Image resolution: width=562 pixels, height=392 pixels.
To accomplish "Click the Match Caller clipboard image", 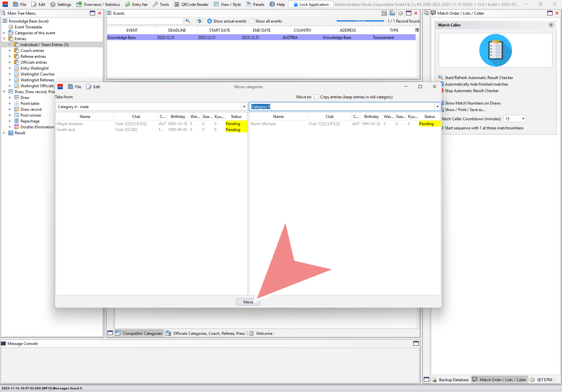I will 495,51.
